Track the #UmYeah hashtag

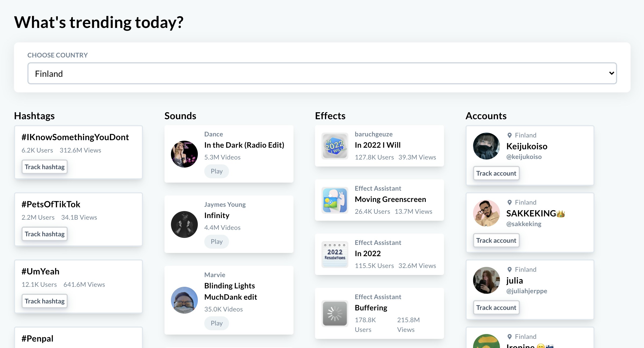(x=45, y=301)
